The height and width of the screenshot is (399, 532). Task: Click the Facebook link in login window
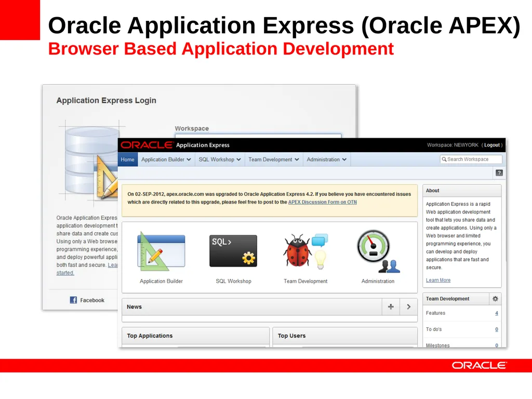pos(92,300)
